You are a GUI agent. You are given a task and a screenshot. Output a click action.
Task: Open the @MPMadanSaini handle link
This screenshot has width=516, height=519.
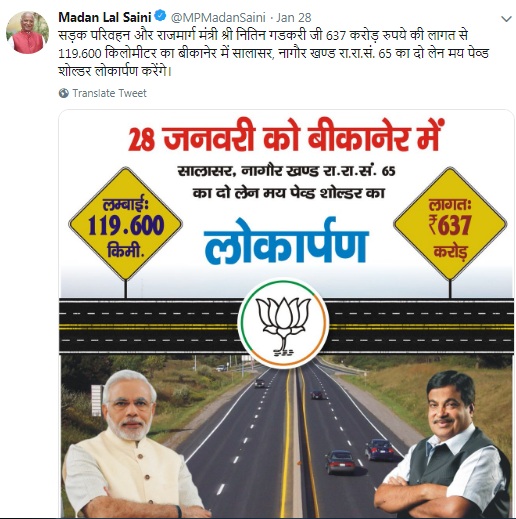(x=218, y=17)
